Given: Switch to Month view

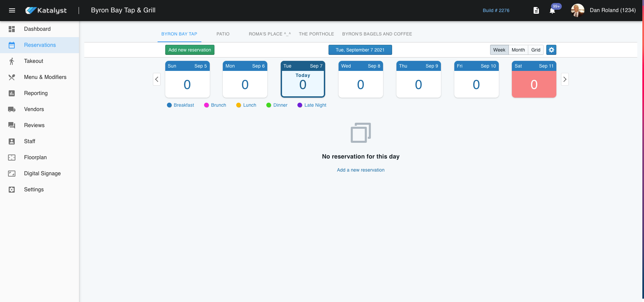Looking at the screenshot, I should pos(518,50).
